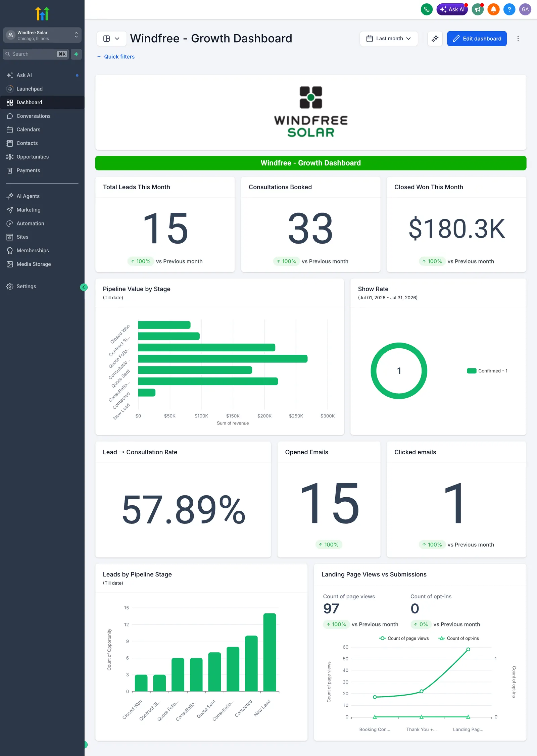Screen dimensions: 537x756
Task: Collapse the sidebar with the green chevron
Action: click(x=84, y=287)
